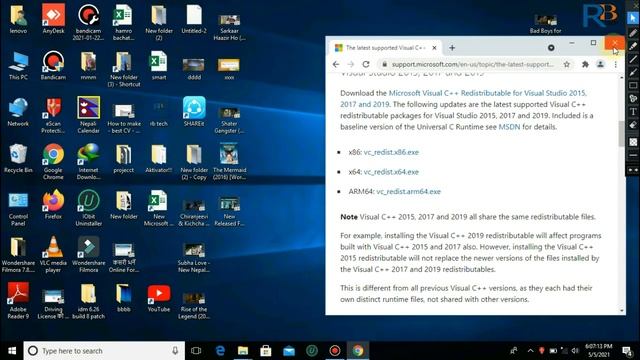Open the MSDN link
This screenshot has height=360, width=640.
point(509,127)
